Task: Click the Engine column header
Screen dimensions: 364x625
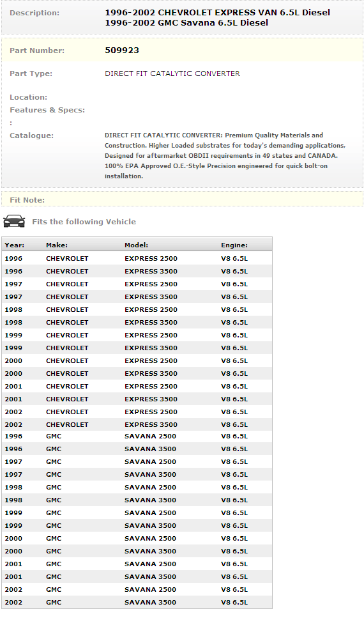Action: pos(234,245)
